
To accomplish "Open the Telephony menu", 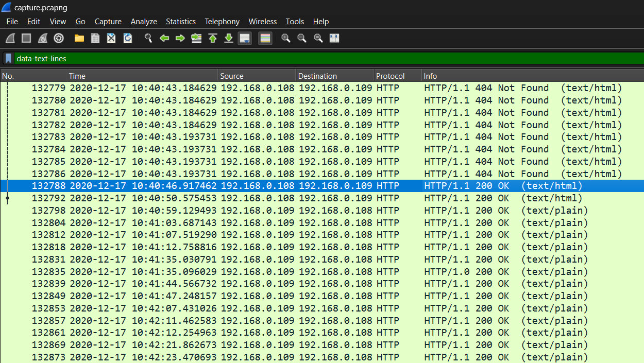I will (x=222, y=22).
